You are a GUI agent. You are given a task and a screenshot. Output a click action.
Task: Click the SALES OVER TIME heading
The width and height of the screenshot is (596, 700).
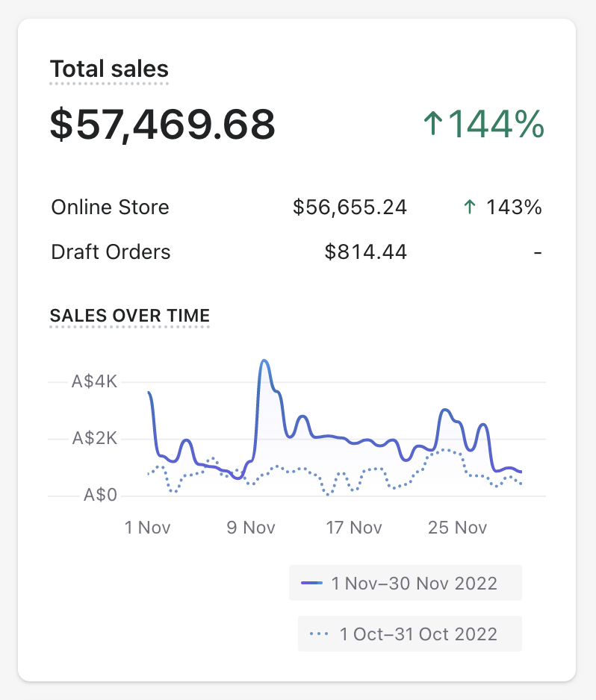130,316
